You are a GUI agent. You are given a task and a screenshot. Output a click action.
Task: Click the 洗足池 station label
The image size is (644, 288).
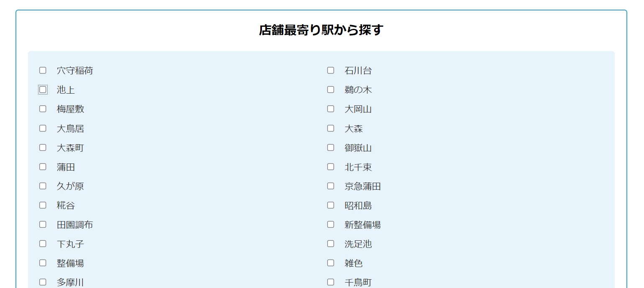[358, 244]
